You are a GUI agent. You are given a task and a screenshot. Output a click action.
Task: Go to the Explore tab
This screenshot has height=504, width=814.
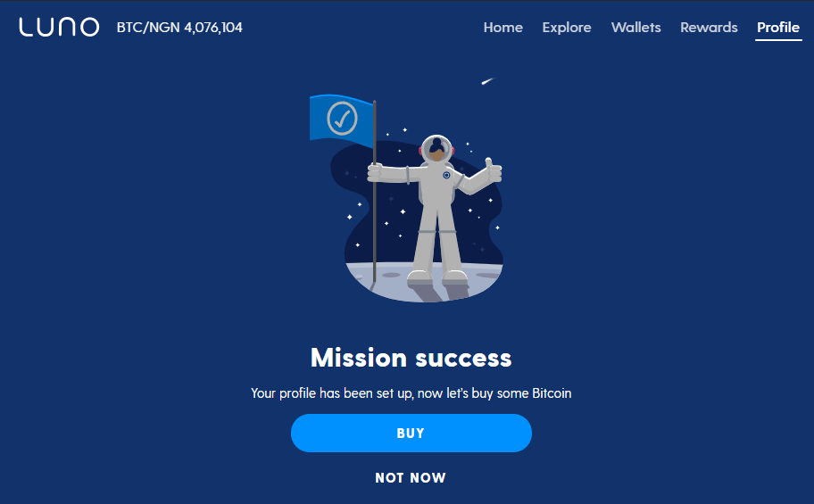(x=567, y=27)
